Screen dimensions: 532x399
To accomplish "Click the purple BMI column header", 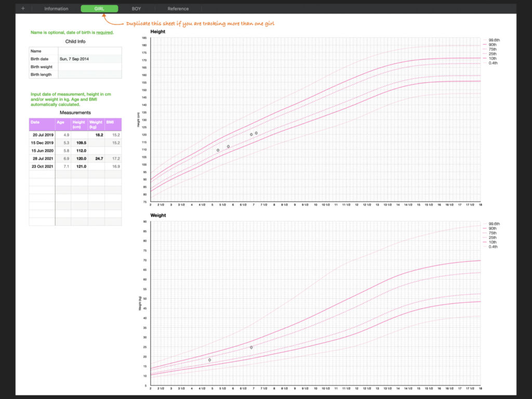I will coord(113,124).
